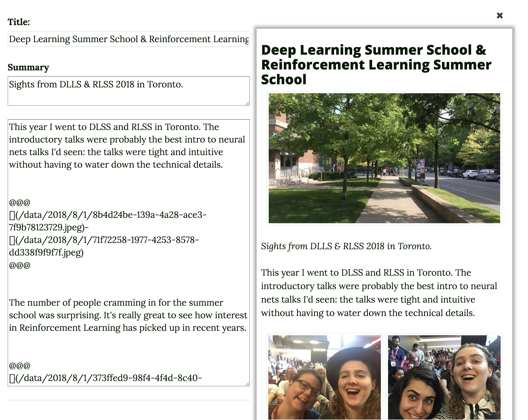Open the selfie photo with hat
This screenshot has height=420, width=528.
[x=325, y=377]
